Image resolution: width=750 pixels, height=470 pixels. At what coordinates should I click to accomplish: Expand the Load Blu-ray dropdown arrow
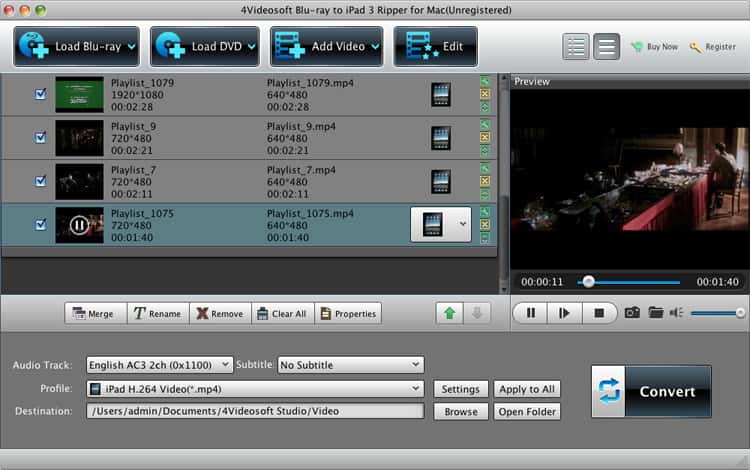132,47
